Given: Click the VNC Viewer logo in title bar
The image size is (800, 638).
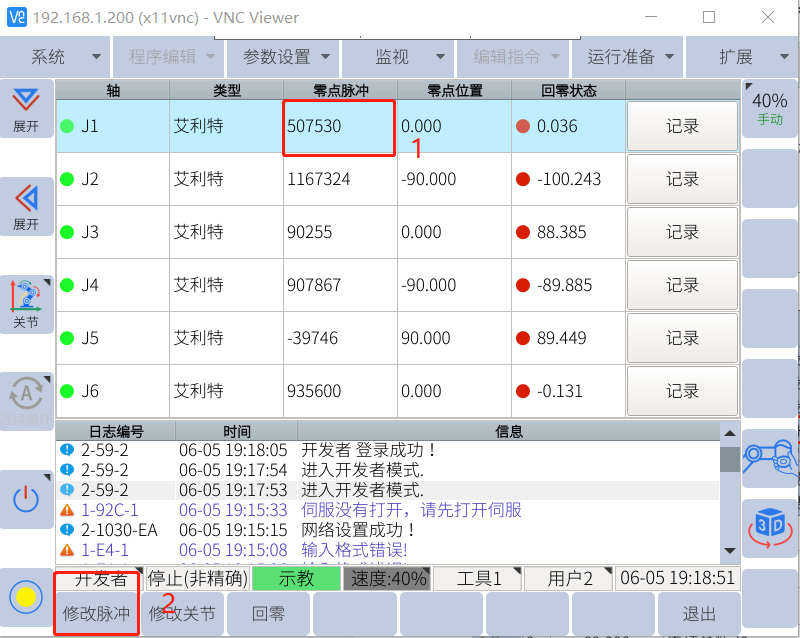Looking at the screenshot, I should [17, 17].
